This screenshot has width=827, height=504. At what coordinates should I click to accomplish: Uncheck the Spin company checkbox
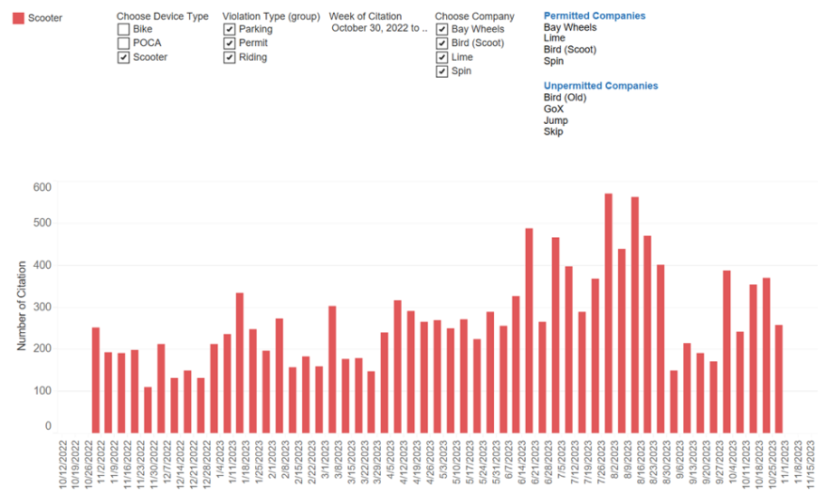click(x=442, y=71)
